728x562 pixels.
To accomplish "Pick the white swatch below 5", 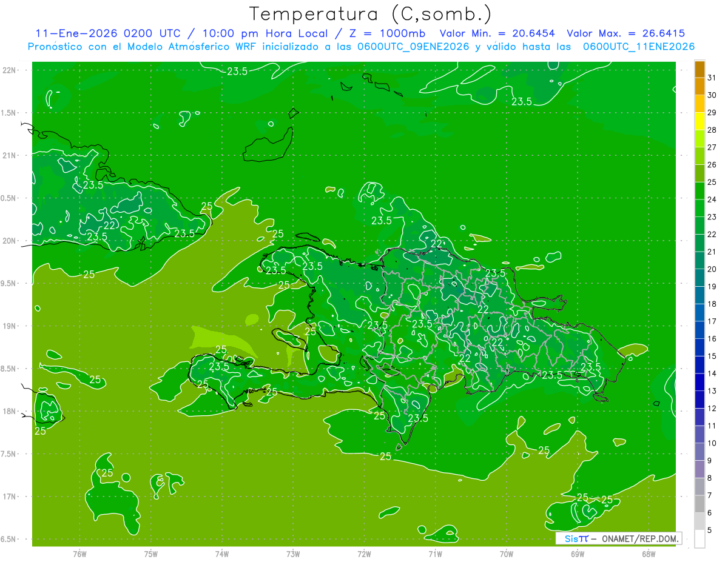I will [699, 538].
